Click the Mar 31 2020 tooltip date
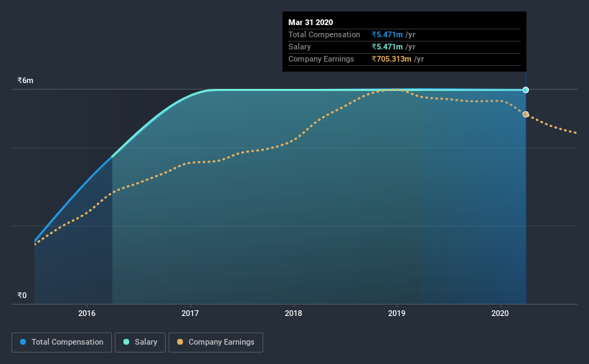This screenshot has width=589, height=364. (311, 22)
